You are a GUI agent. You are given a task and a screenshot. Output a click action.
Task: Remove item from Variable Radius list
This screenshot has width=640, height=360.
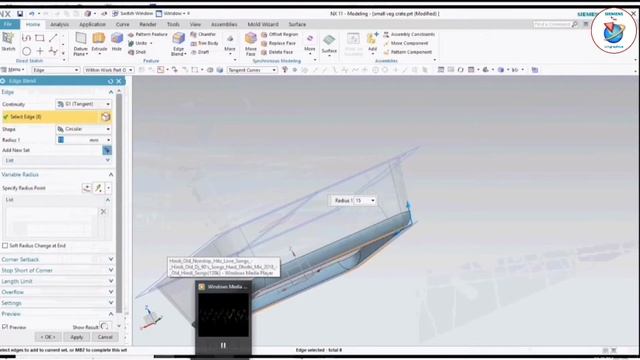coord(103,211)
